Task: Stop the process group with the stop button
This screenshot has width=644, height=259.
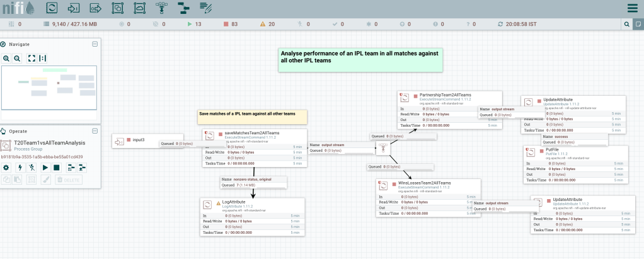Action: 56,168
